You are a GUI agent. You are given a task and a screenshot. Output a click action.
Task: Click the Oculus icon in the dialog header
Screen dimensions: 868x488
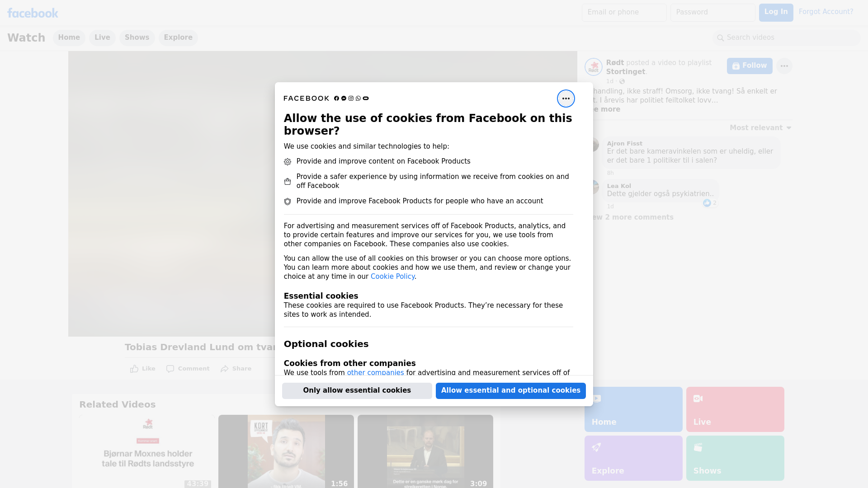click(x=366, y=99)
